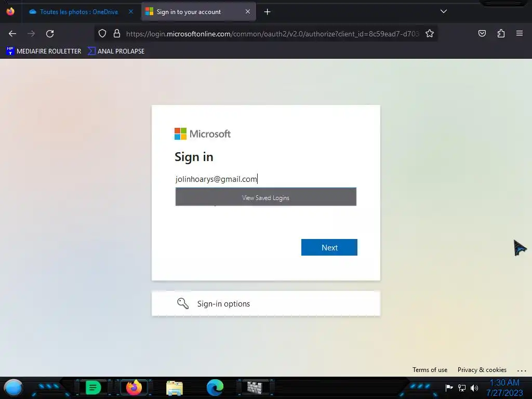Open File Explorer from taskbar
532x399 pixels.
(175, 388)
